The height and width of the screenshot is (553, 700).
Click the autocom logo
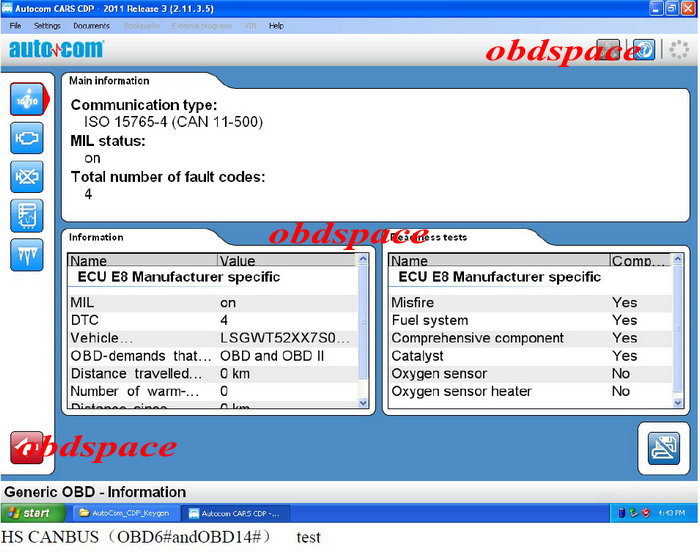[x=56, y=49]
